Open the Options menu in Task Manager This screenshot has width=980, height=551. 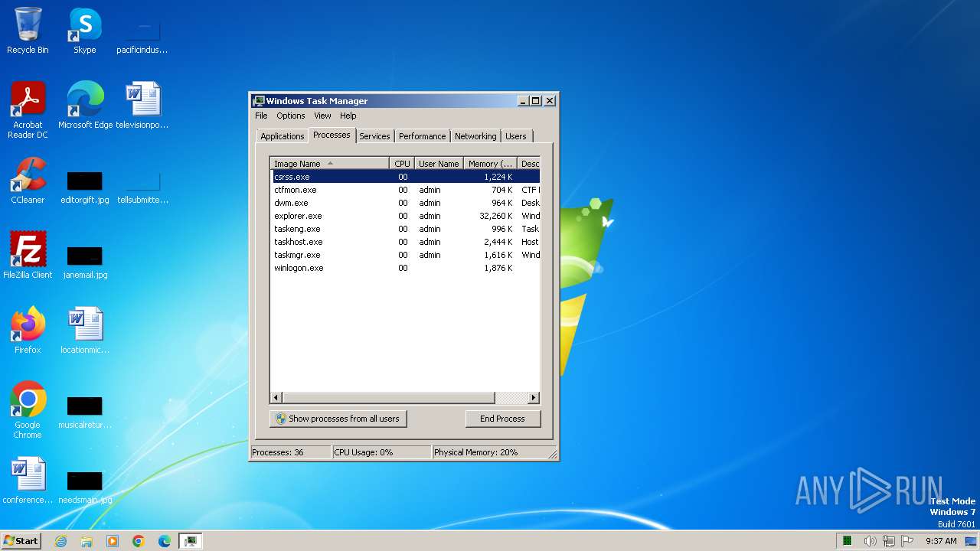[291, 116]
